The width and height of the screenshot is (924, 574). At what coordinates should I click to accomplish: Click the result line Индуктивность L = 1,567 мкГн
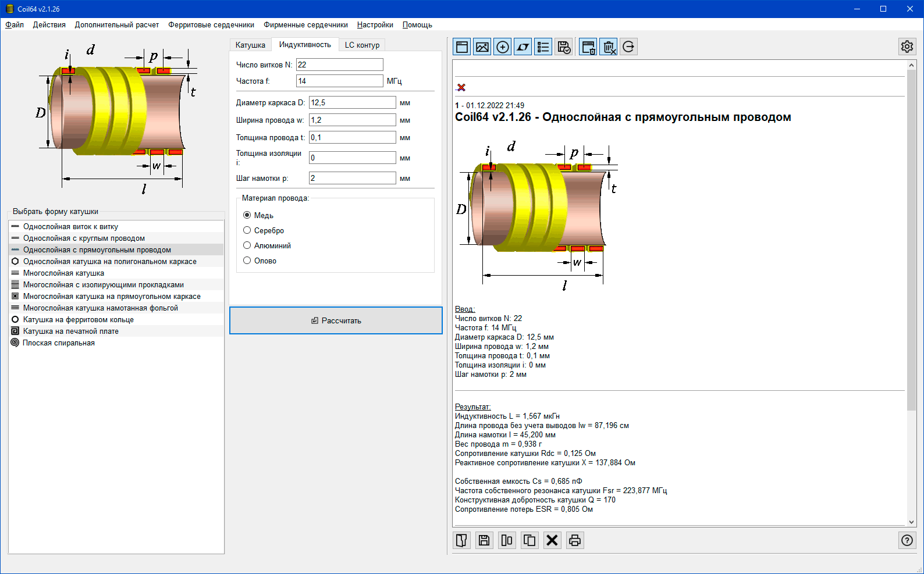point(507,416)
